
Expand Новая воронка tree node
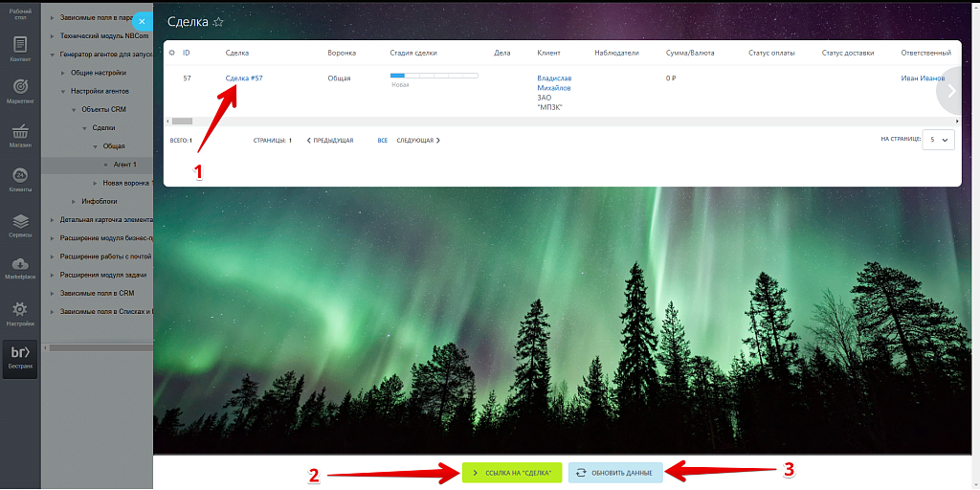click(x=95, y=183)
